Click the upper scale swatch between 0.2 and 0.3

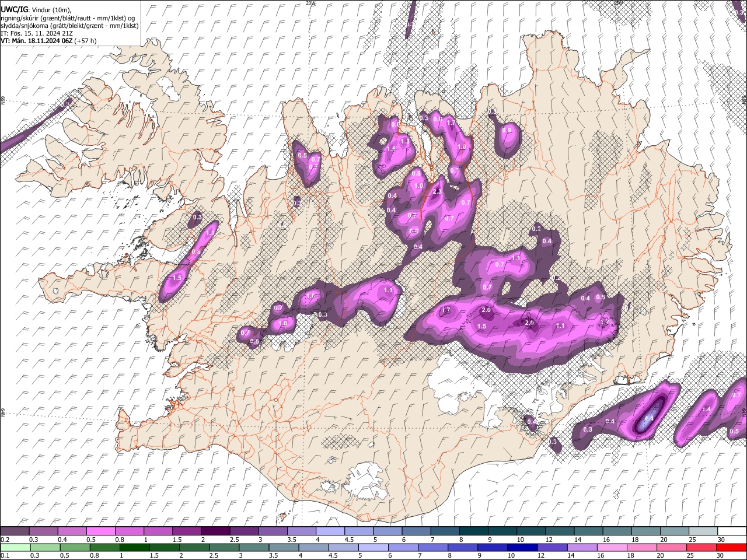click(x=15, y=531)
